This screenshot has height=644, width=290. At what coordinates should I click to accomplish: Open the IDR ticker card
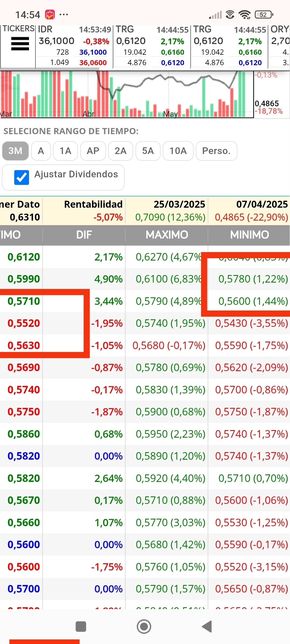(74, 46)
